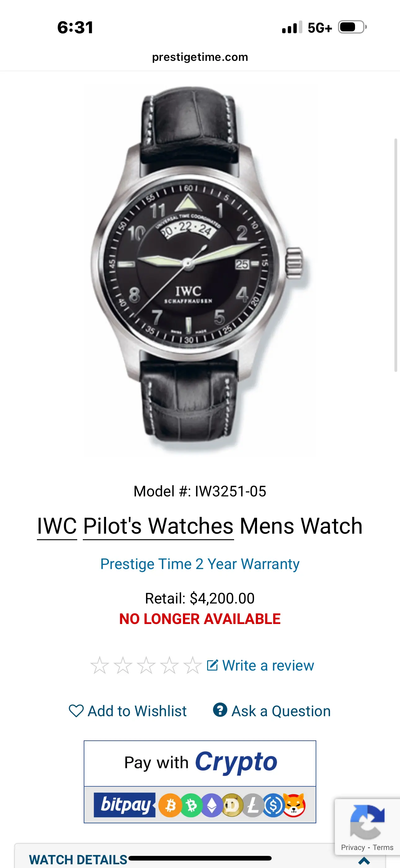The image size is (400, 868).
Task: Tap the Shiba Inu coin icon
Action: [x=294, y=805]
